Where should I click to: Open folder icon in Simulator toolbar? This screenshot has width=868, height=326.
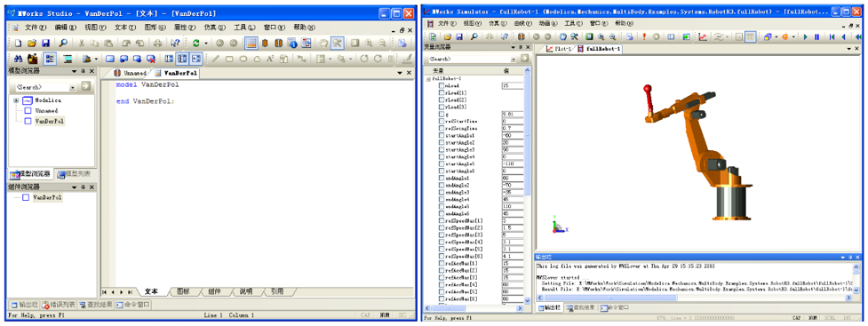click(447, 37)
